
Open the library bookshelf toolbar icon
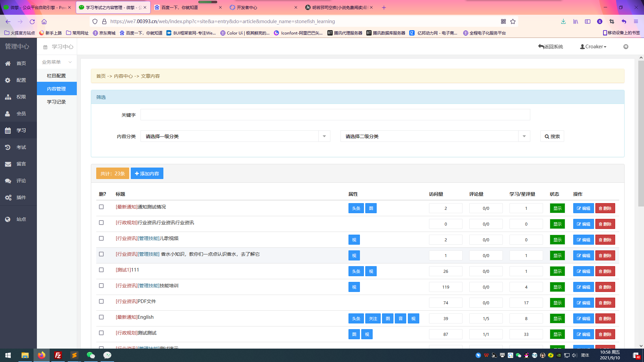pos(576,21)
